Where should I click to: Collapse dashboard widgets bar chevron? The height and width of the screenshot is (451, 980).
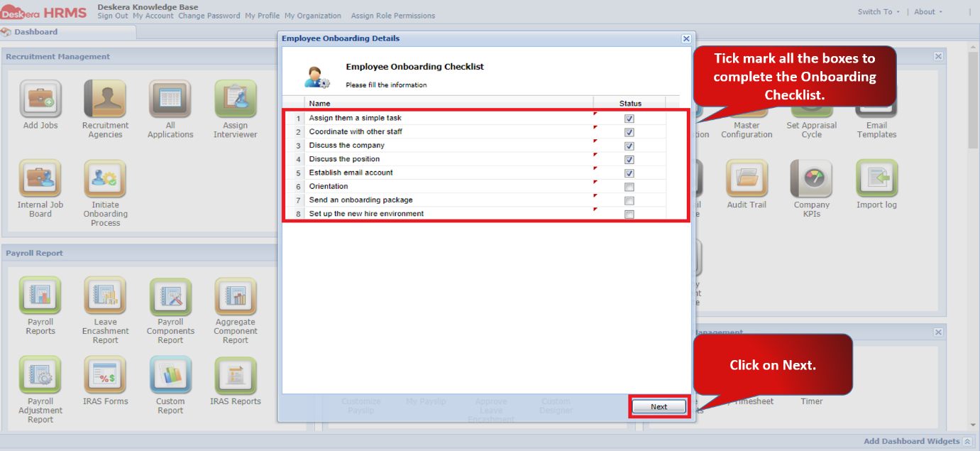point(967,442)
